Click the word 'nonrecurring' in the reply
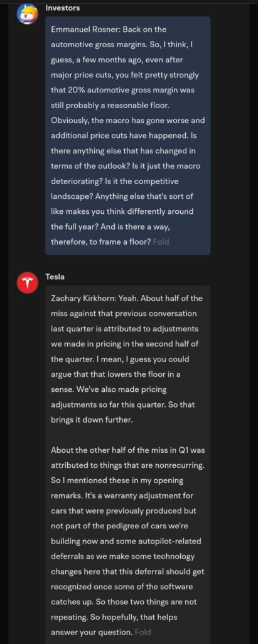 tap(178, 465)
